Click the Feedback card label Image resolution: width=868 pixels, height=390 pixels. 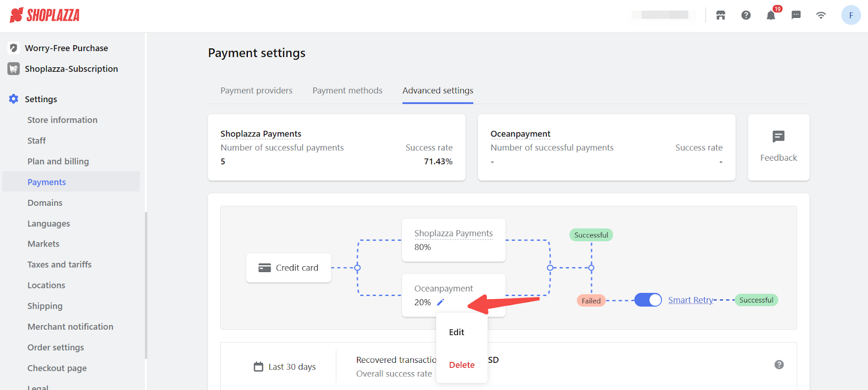pos(778,158)
